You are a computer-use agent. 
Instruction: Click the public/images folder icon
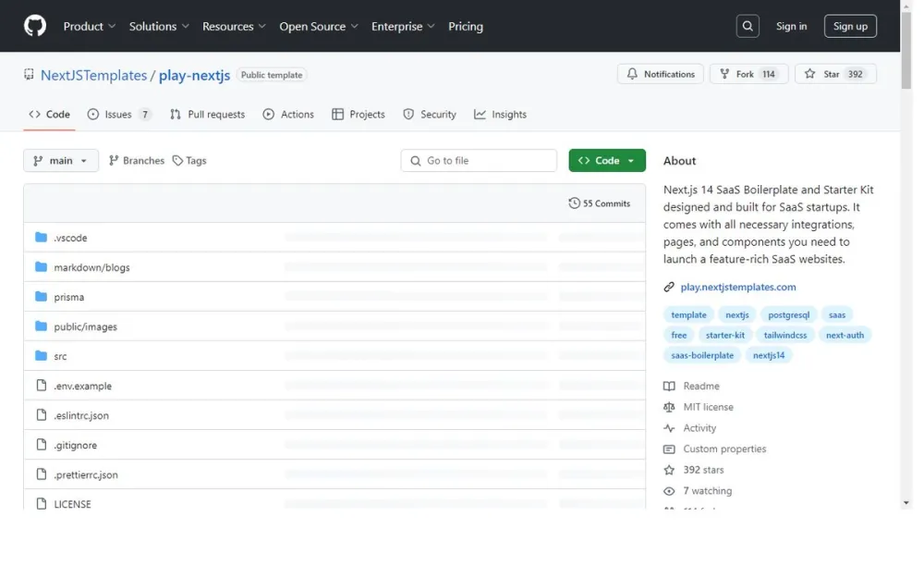tap(41, 326)
